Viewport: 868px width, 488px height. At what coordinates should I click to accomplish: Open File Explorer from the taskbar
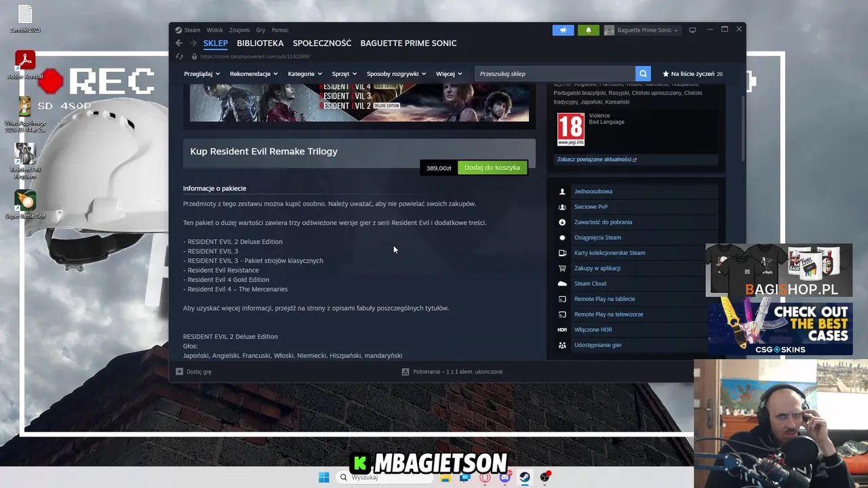click(x=445, y=477)
